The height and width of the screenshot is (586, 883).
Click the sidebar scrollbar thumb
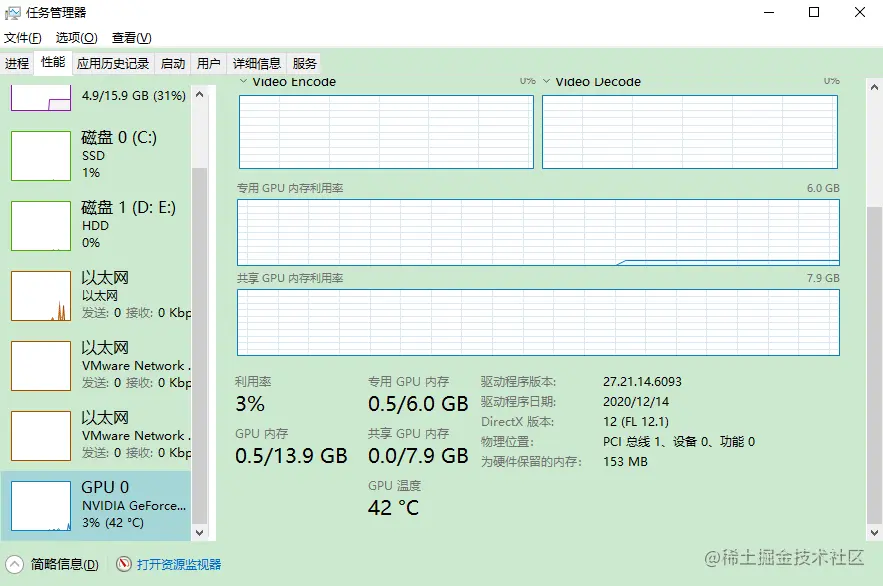click(199, 345)
